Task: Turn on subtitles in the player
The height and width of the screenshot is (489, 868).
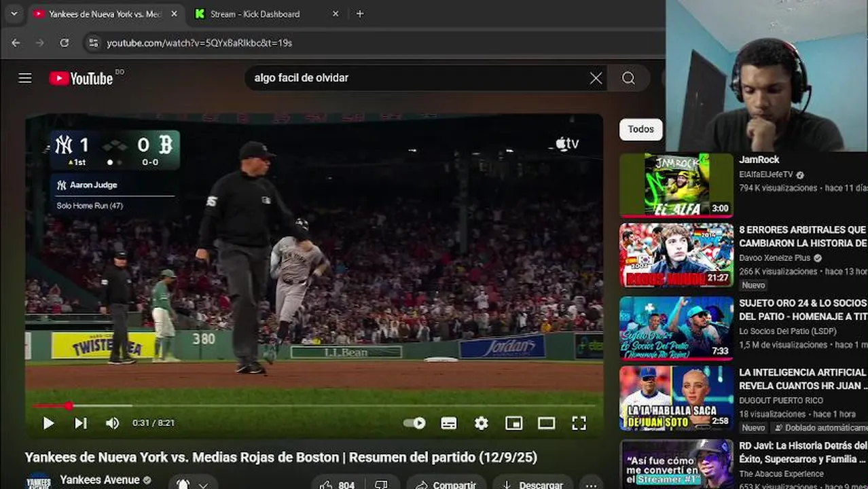Action: click(449, 423)
